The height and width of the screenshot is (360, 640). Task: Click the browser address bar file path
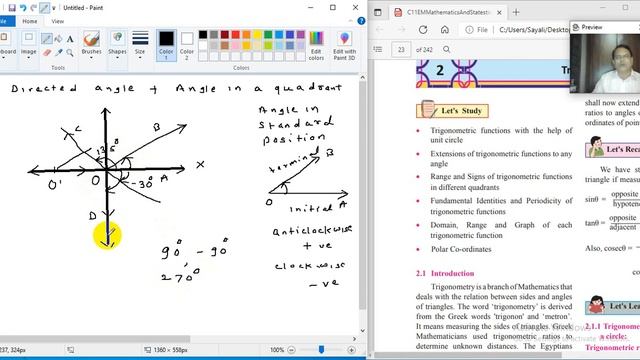pos(533,30)
